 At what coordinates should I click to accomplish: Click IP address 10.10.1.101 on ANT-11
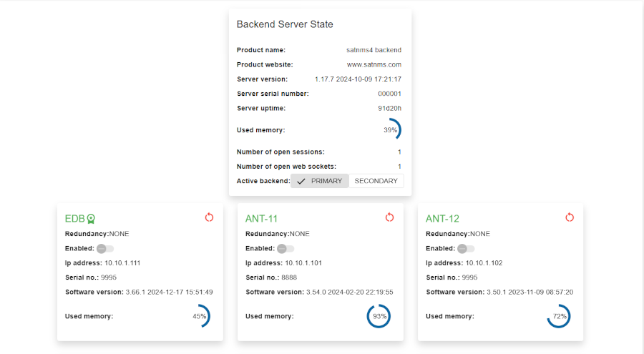click(303, 263)
